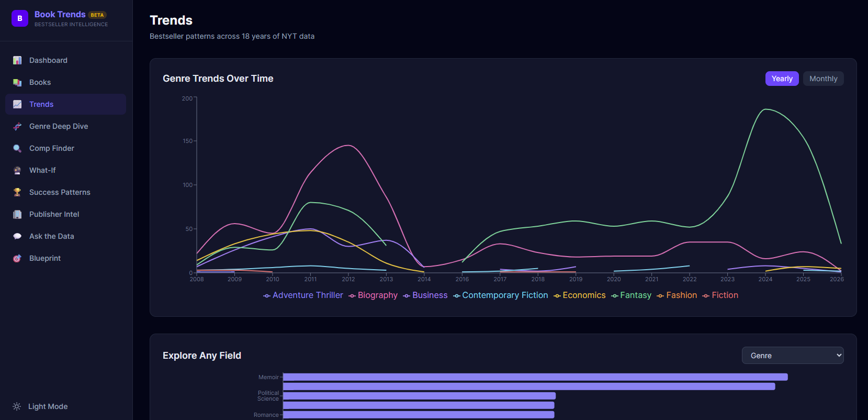Toggle Economics series in legend
868x420 pixels.
580,295
